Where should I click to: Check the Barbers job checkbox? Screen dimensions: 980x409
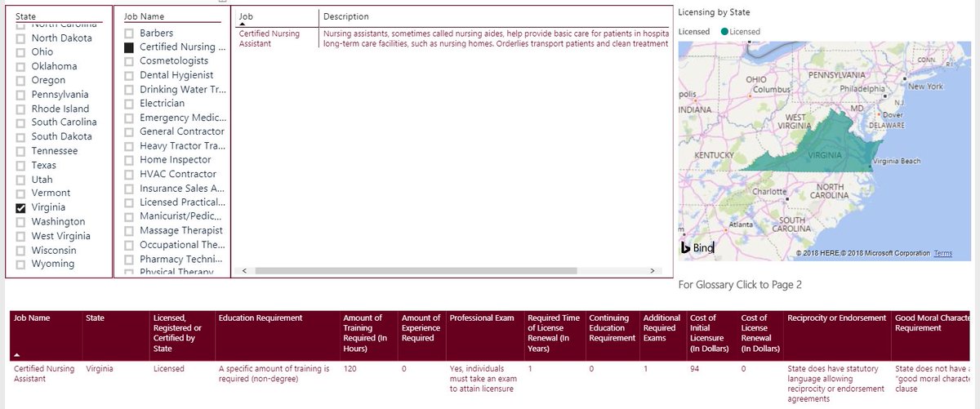(129, 33)
